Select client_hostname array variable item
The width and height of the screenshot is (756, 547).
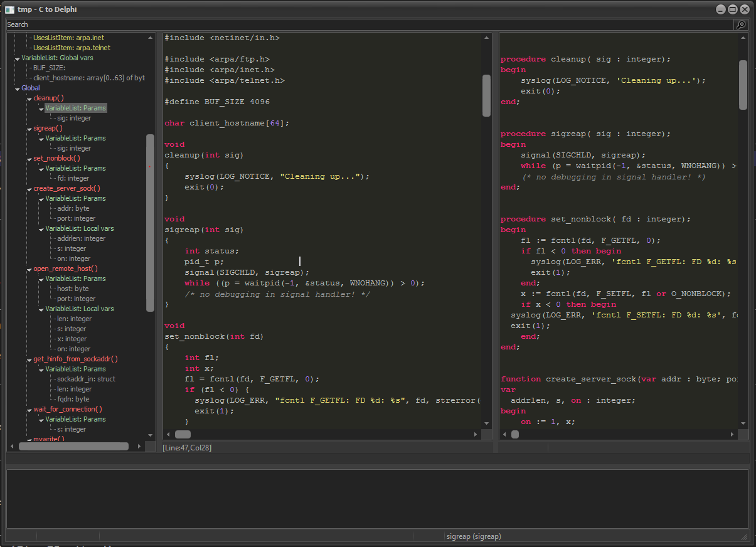click(x=88, y=78)
